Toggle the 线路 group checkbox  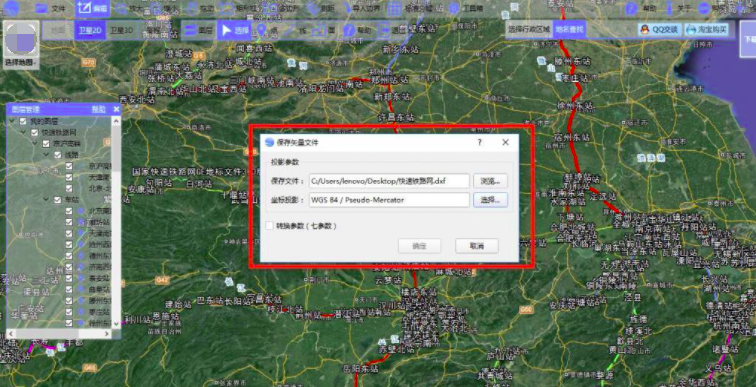[57, 155]
